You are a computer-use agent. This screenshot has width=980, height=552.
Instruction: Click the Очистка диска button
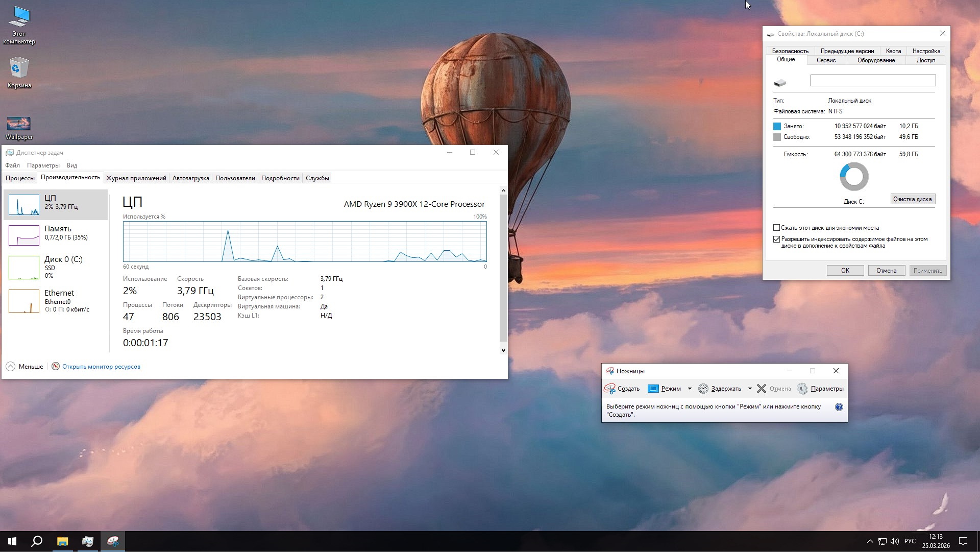(x=912, y=199)
